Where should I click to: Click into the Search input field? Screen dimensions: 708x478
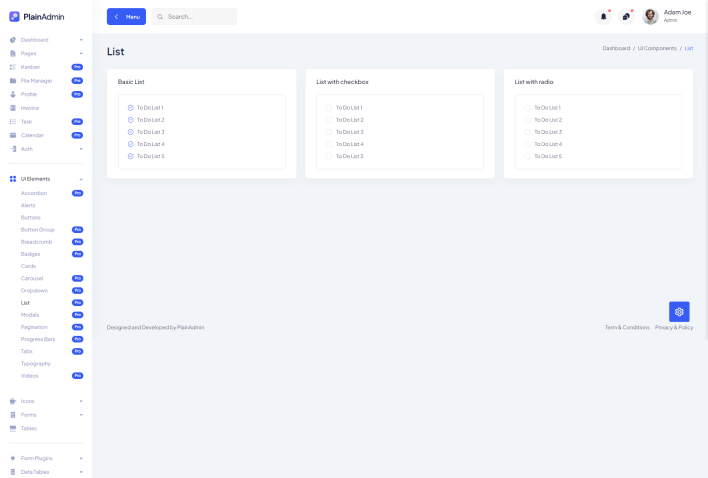pos(198,17)
